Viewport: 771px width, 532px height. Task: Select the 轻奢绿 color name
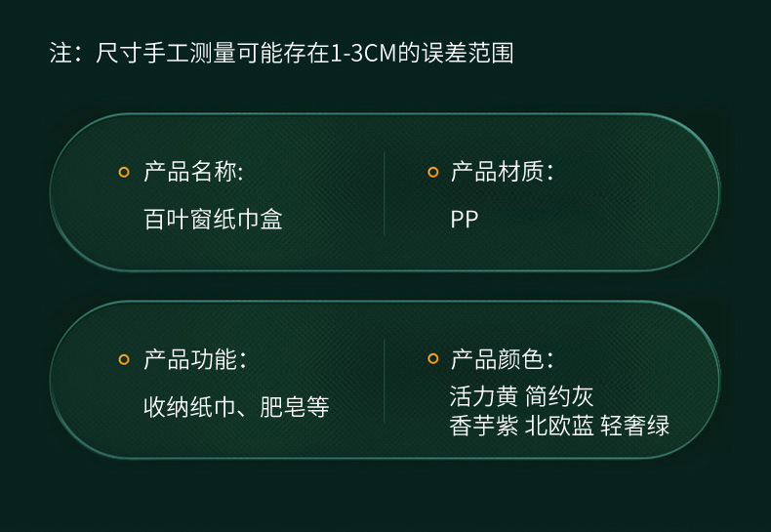tap(635, 427)
